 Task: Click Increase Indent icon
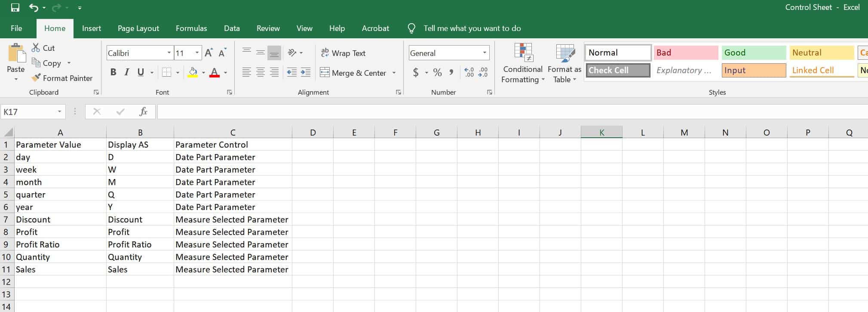pos(306,72)
